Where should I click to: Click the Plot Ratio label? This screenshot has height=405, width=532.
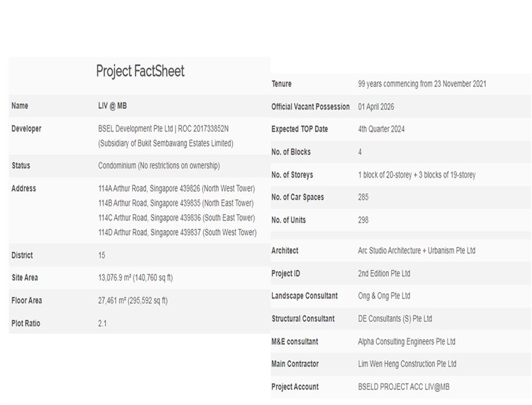pos(27,324)
